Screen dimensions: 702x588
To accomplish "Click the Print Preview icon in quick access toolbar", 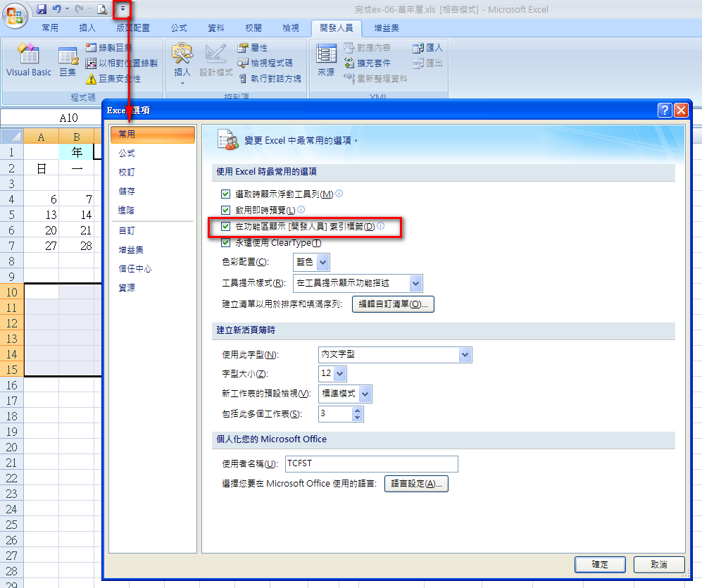I will click(103, 9).
